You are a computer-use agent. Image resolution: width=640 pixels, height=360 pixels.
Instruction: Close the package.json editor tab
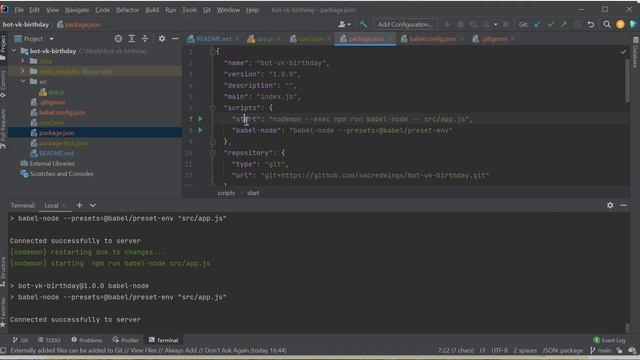[x=390, y=39]
